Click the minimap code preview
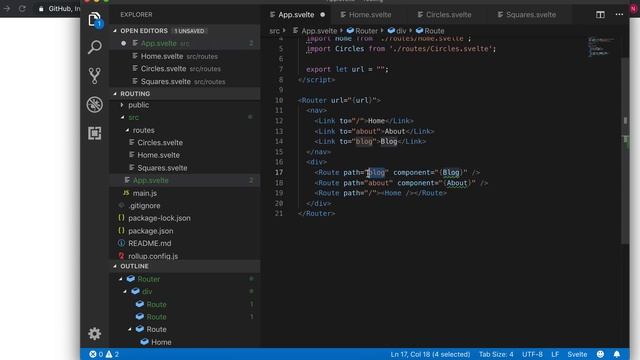This screenshot has height=360, width=640. (x=600, y=47)
